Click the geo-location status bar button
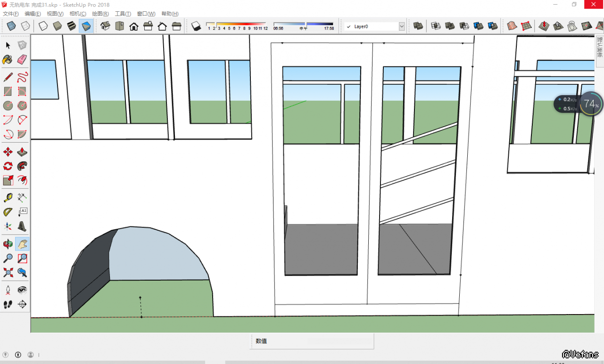The width and height of the screenshot is (604, 364). pos(6,355)
